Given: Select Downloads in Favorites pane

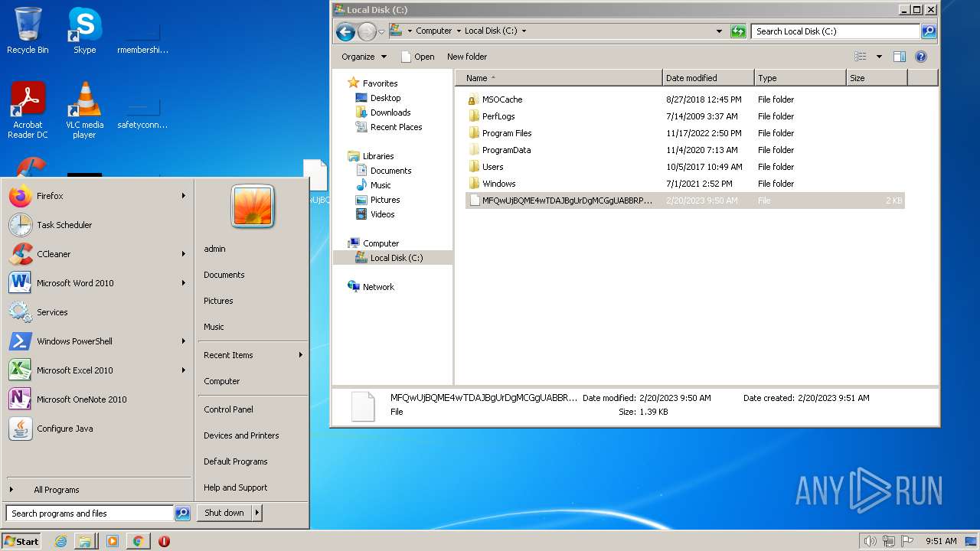Looking at the screenshot, I should point(383,112).
